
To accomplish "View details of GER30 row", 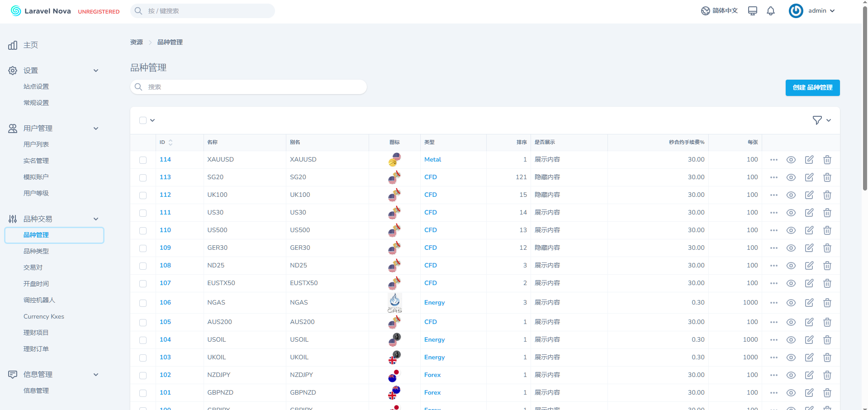I will pyautogui.click(x=791, y=248).
